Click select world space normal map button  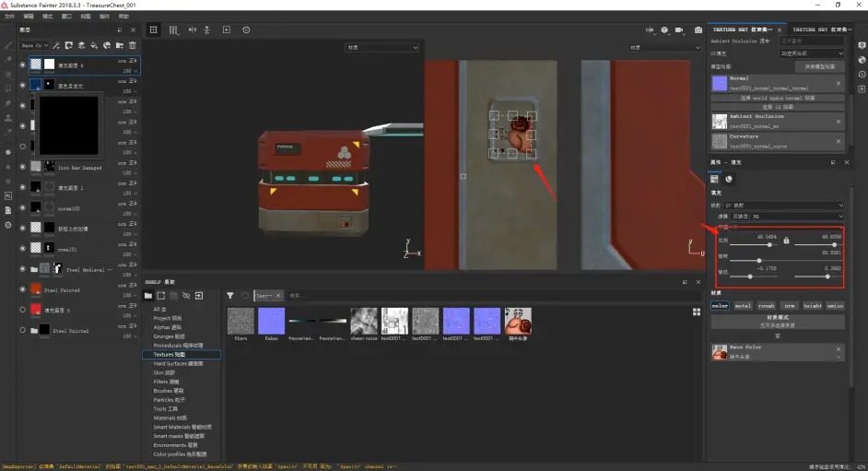pos(777,98)
